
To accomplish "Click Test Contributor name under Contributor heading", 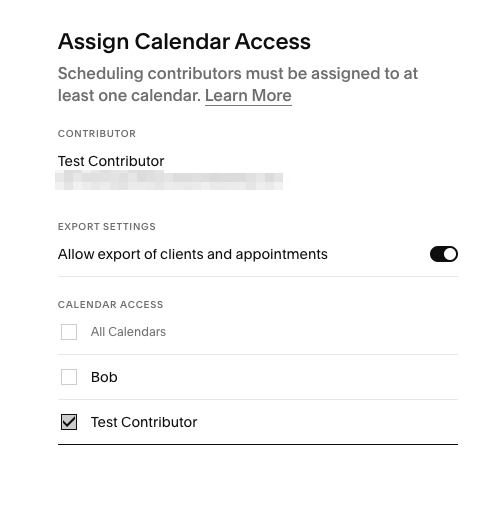I will pyautogui.click(x=111, y=161).
